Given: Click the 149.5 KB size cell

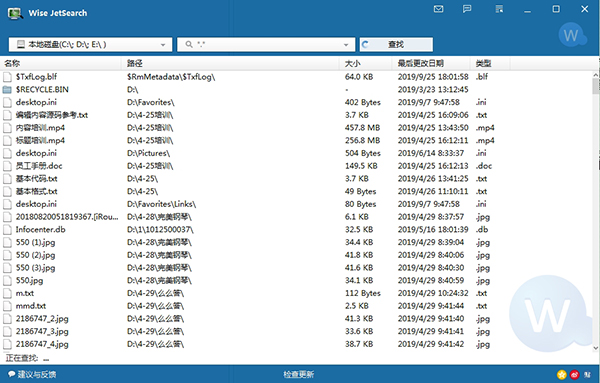Looking at the screenshot, I should 361,166.
